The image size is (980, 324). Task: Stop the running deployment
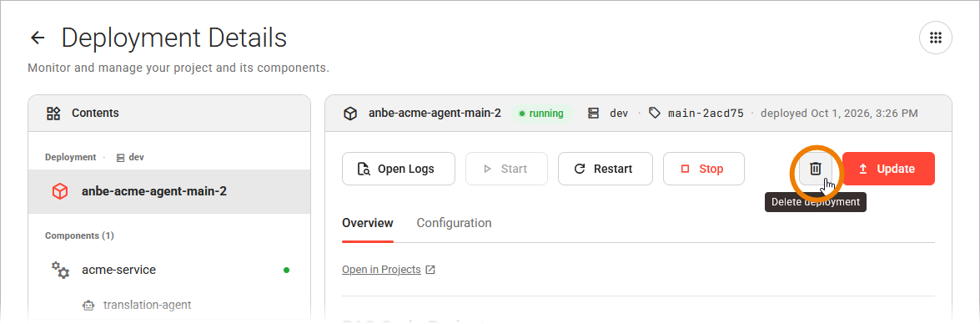point(704,169)
